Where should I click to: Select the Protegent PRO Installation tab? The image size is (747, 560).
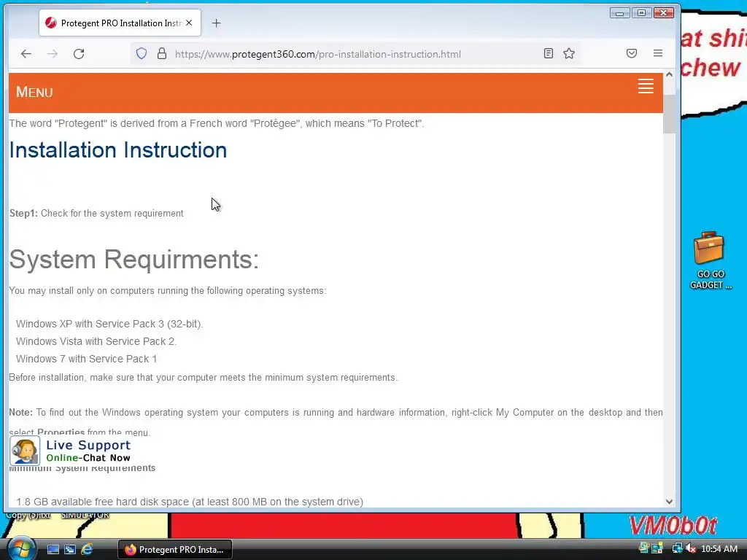coord(120,23)
